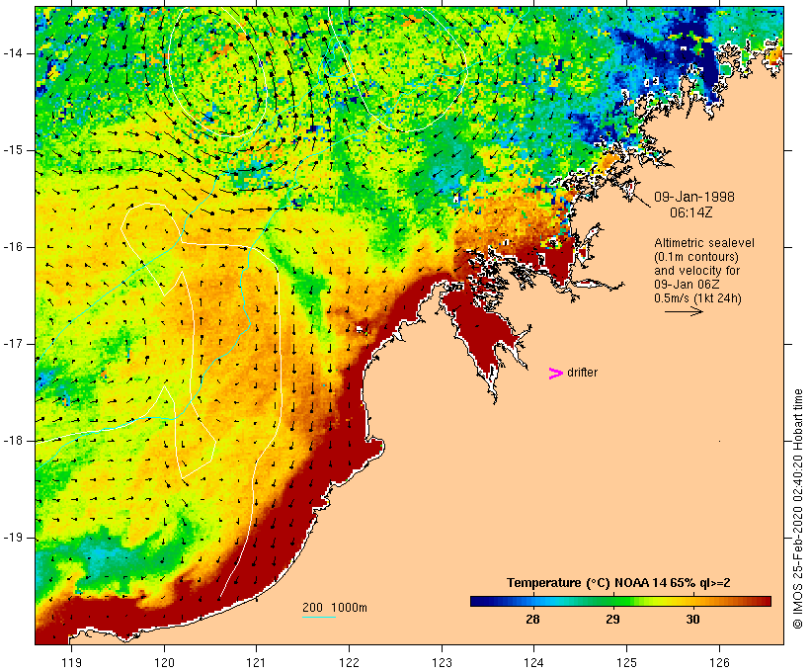
Task: Click the '119' longitude axis label
Action: pos(71,662)
